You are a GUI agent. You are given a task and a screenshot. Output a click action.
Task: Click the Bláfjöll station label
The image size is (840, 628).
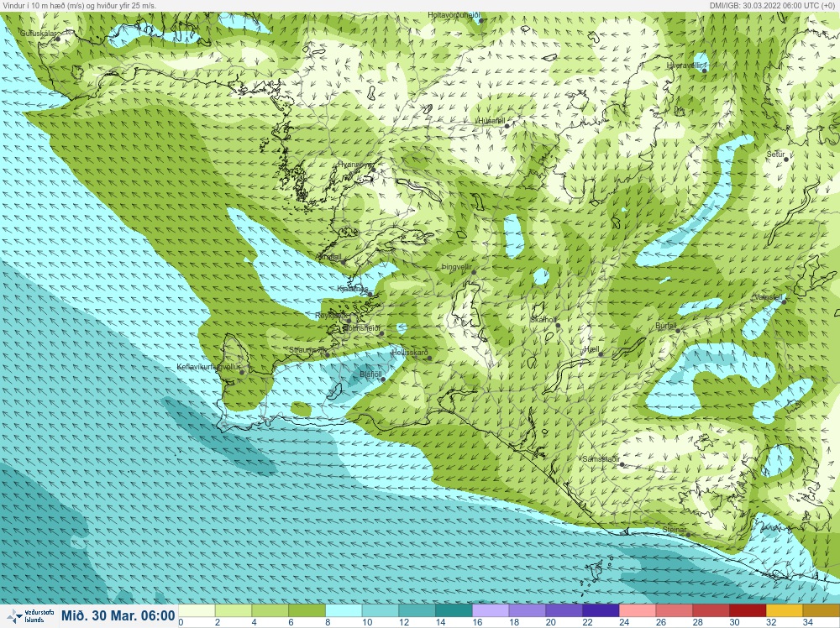tap(370, 374)
